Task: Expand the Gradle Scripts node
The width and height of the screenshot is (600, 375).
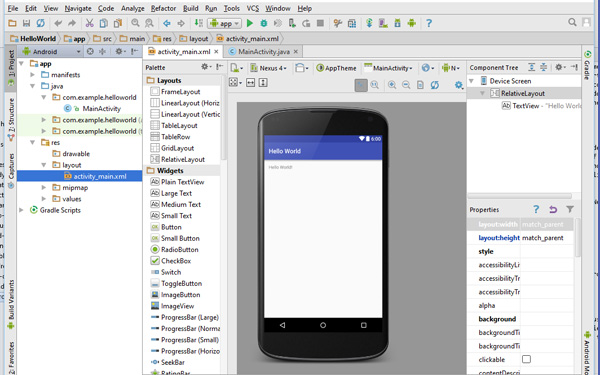Action: (x=22, y=210)
